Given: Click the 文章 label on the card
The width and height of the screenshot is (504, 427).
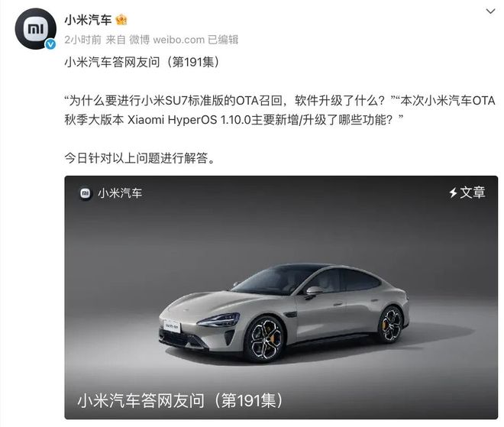Looking at the screenshot, I should coord(472,192).
